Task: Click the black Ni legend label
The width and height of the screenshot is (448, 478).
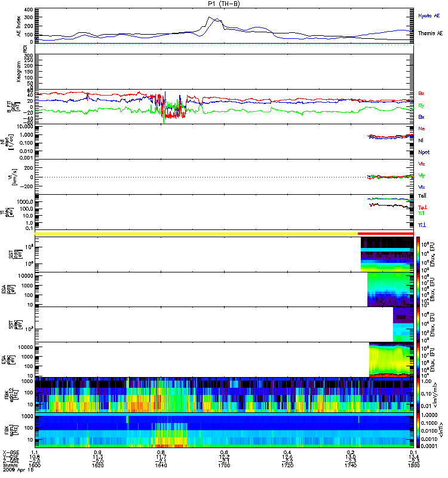Action: pyautogui.click(x=421, y=140)
